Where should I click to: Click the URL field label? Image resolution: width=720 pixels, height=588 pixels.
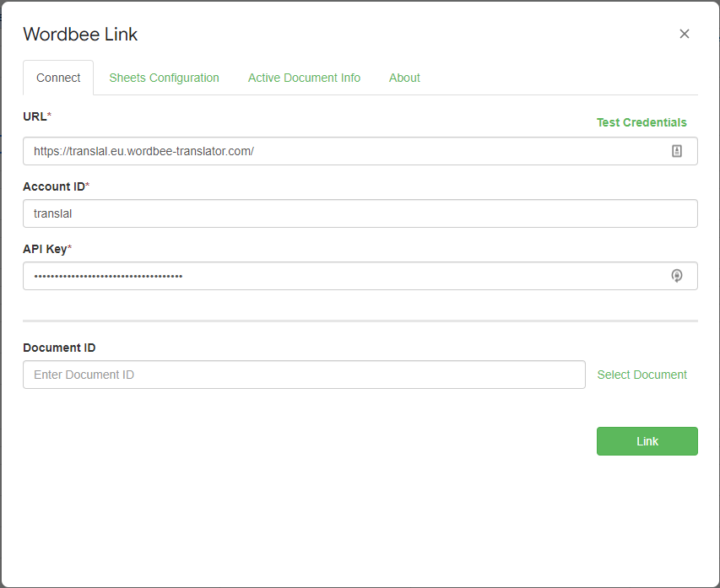coord(33,116)
